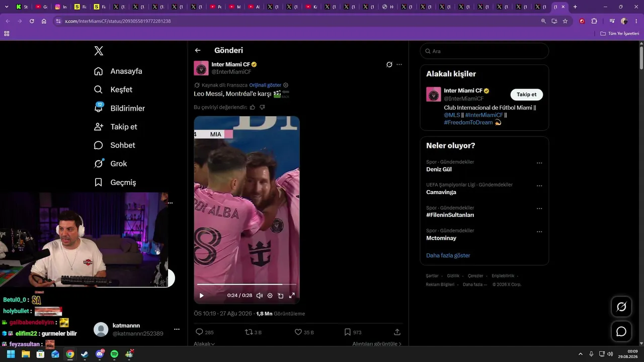This screenshot has width=644, height=362.
Task: Switch the video to picture-in-picture mode
Action: (x=281, y=296)
